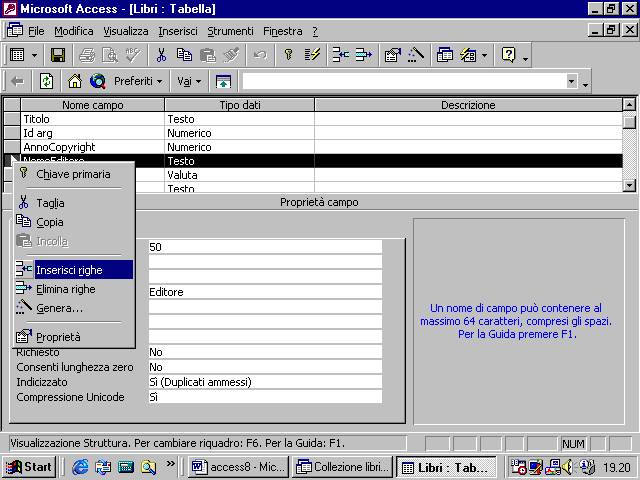640x480 pixels.
Task: Open the Preferiti dropdown menu
Action: tap(138, 81)
